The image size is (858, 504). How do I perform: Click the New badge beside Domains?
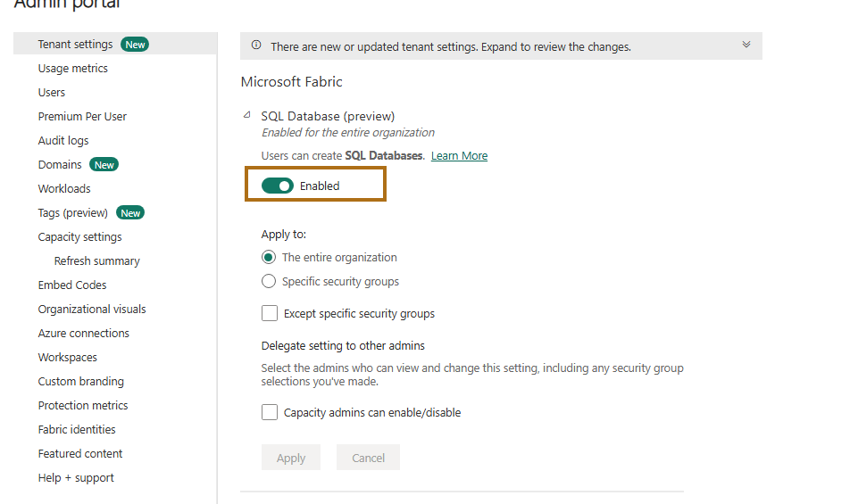(104, 164)
